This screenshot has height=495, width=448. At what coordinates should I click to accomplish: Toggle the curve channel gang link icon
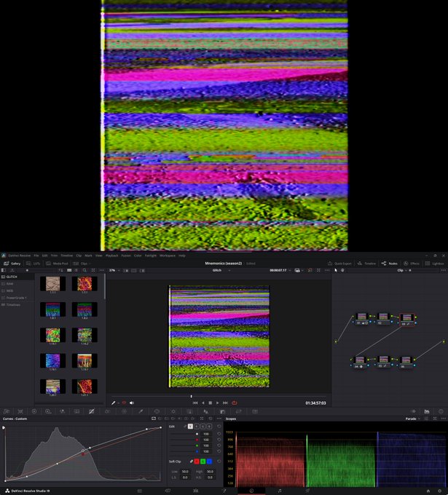pos(185,427)
